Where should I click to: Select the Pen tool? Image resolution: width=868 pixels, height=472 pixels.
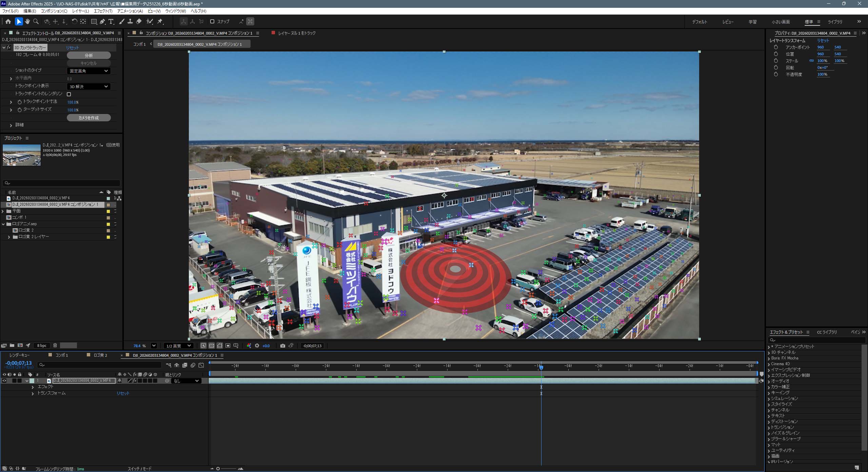102,21
